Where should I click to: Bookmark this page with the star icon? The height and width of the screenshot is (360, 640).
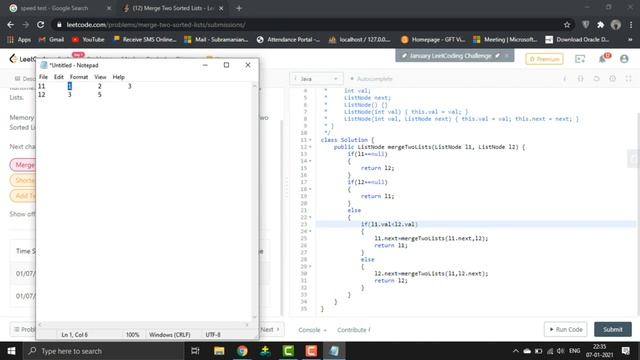[x=567, y=25]
